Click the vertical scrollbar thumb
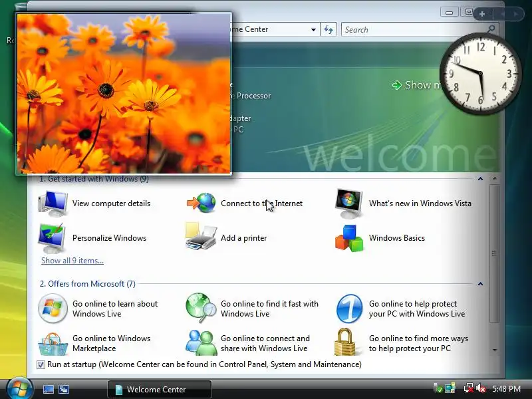Image resolution: width=532 pixels, height=399 pixels. pos(495,253)
